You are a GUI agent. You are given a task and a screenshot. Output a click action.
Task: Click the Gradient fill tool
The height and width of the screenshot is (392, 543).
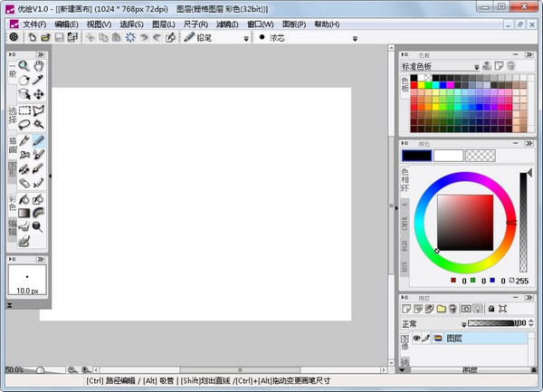[24, 213]
